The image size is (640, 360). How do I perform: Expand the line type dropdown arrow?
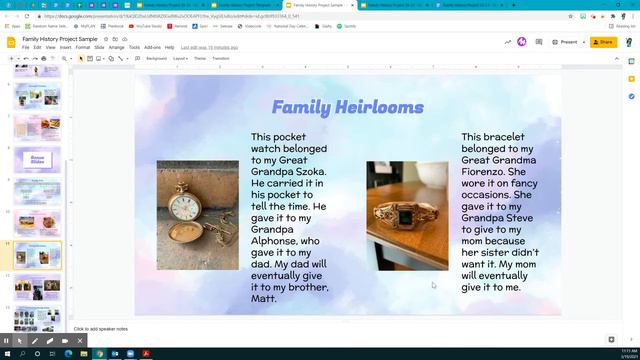(x=127, y=59)
